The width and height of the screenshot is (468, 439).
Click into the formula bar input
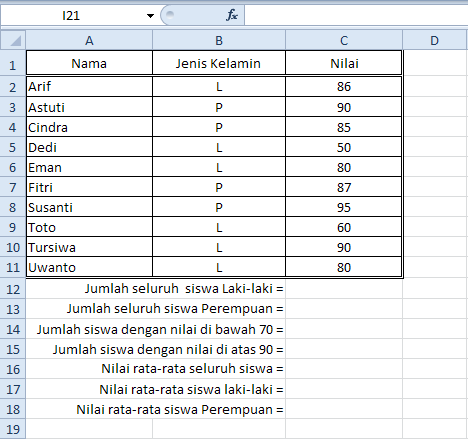(356, 16)
